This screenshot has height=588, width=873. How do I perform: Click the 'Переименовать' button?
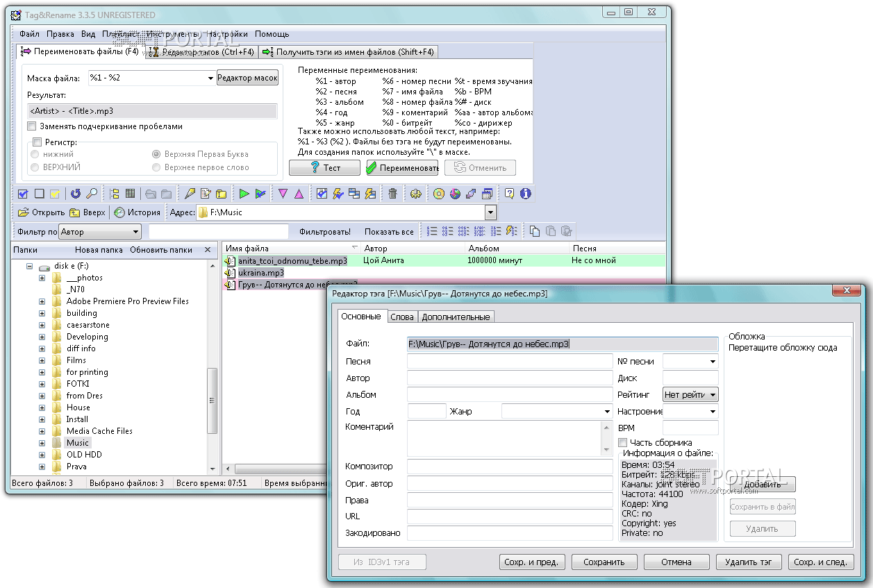(402, 167)
